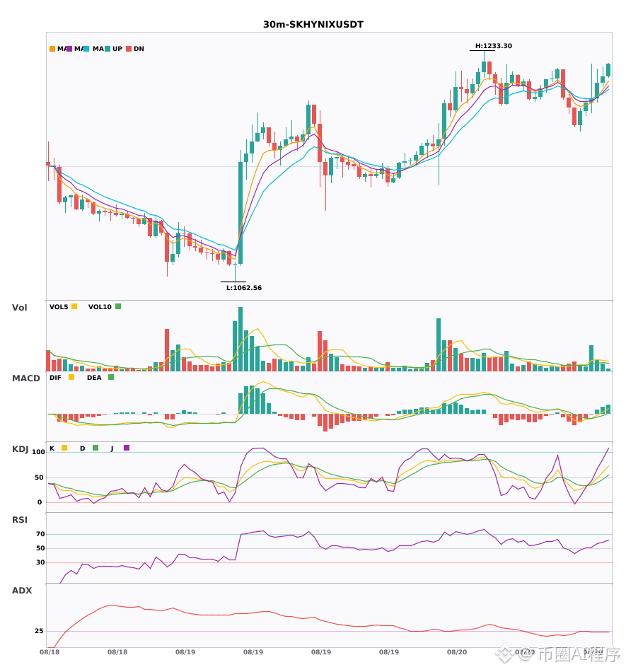
Task: Click the chart title 30m-SKHYNIXUSDT
Action: [313, 25]
